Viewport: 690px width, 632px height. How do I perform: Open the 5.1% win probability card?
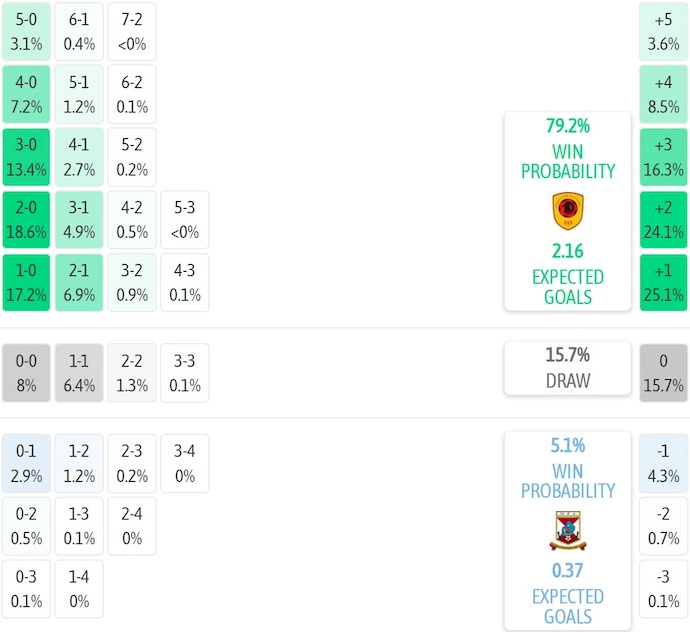[x=567, y=468]
